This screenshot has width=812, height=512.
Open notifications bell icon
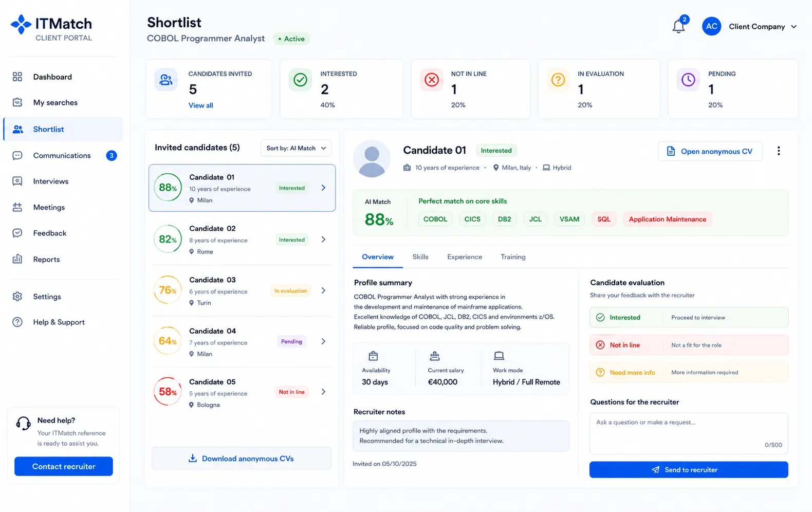pos(678,26)
